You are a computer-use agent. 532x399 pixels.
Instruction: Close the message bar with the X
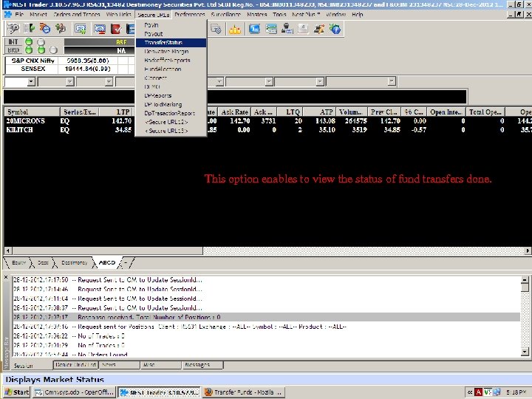[x=6, y=277]
